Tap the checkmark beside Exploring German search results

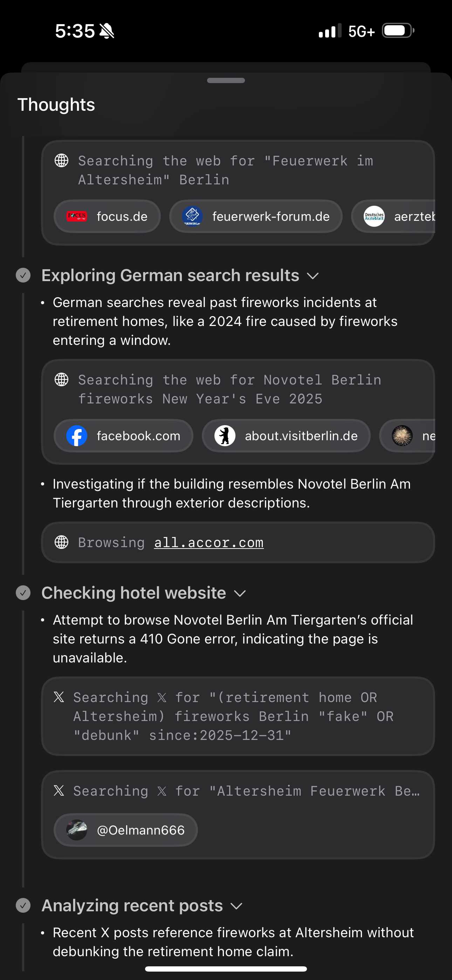tap(23, 275)
